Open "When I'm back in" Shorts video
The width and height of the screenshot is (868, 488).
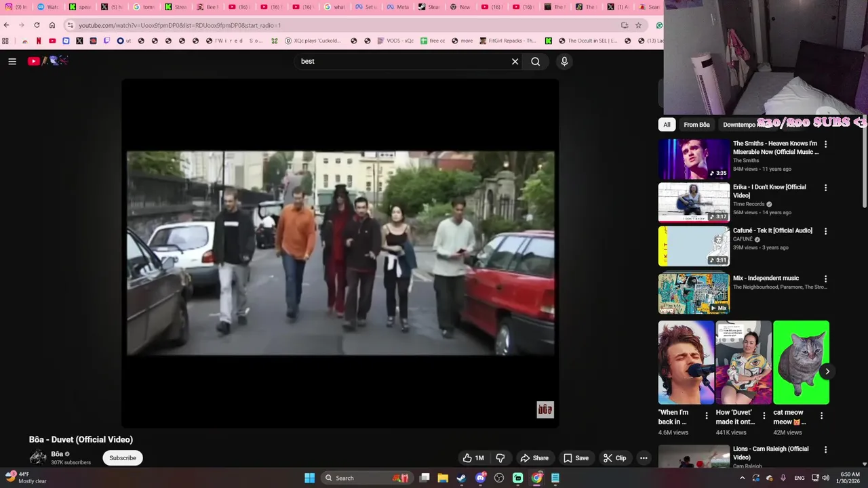coord(686,363)
